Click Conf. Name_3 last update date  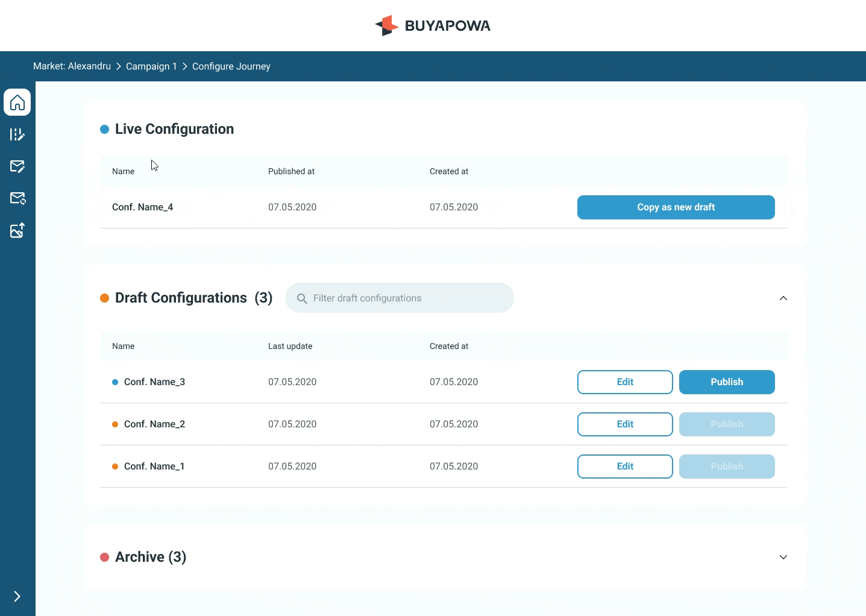point(292,382)
